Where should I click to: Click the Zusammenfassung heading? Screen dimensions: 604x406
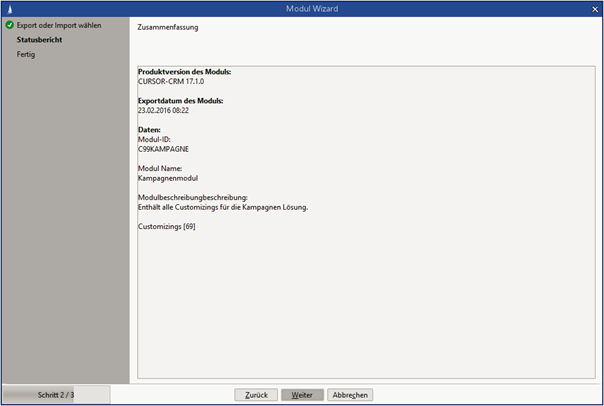tap(167, 27)
